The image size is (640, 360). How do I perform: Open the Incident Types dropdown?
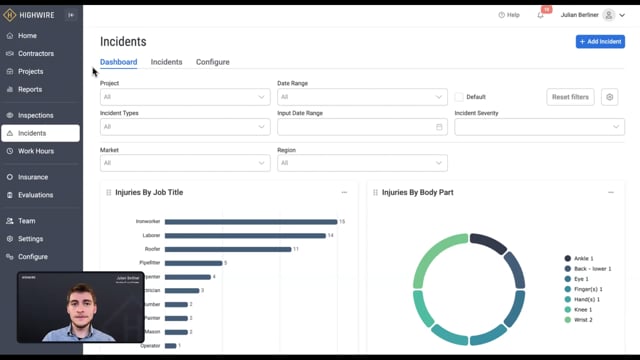coord(185,127)
